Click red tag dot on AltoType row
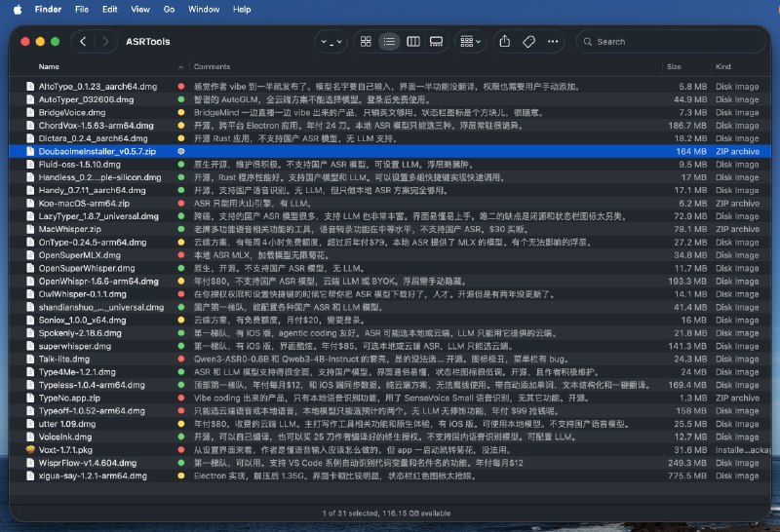The image size is (780, 532). click(180, 87)
